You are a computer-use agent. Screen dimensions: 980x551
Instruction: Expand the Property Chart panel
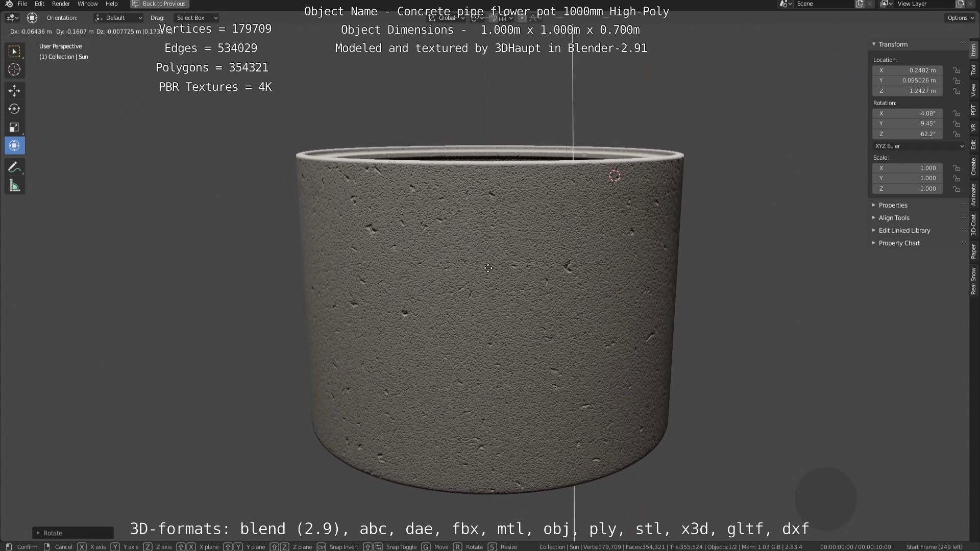pyautogui.click(x=899, y=243)
